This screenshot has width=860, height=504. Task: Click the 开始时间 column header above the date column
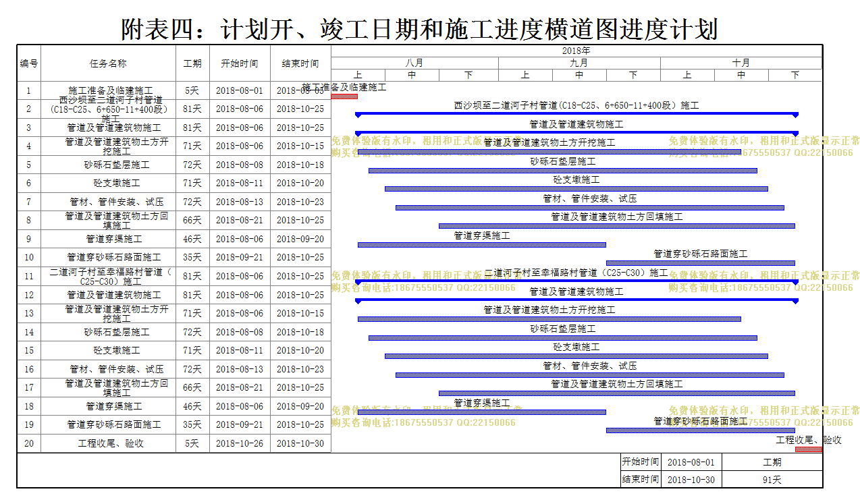click(240, 63)
